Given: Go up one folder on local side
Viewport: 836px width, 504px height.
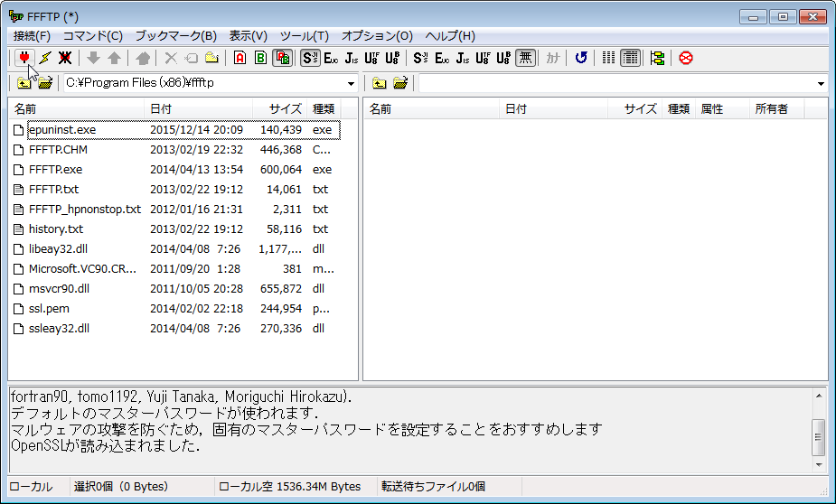Looking at the screenshot, I should (x=23, y=82).
